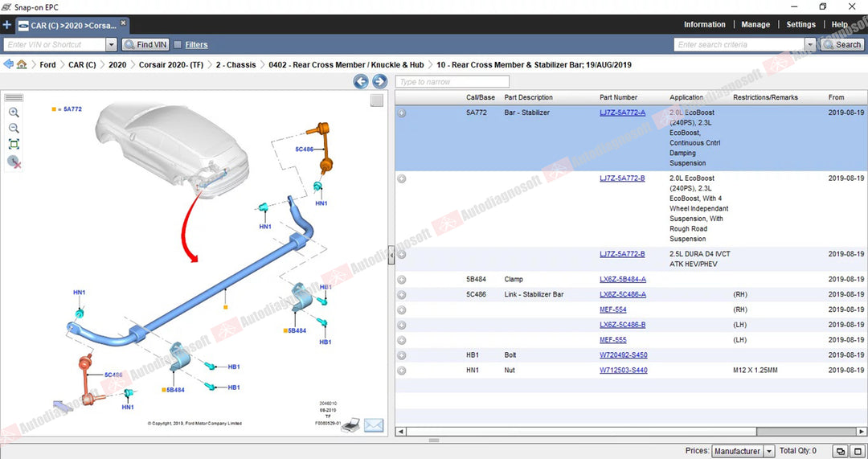Click the cascade windows icon in status bar

pos(841,451)
